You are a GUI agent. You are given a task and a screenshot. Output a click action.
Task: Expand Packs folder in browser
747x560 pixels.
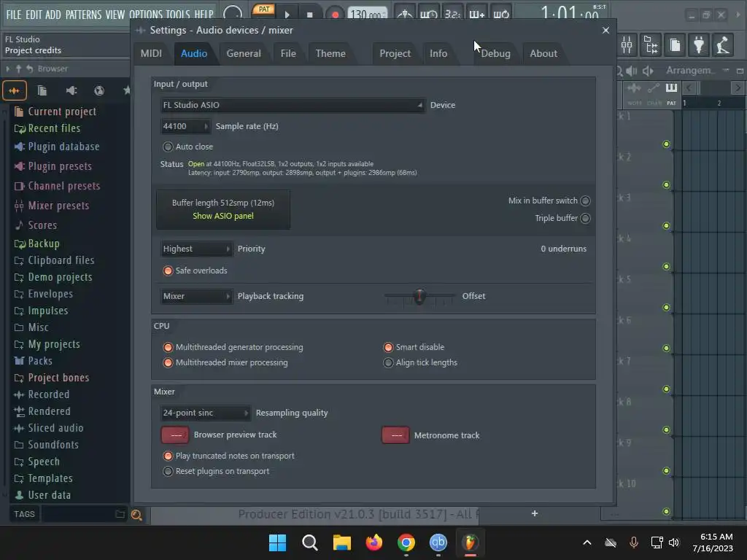coord(40,361)
